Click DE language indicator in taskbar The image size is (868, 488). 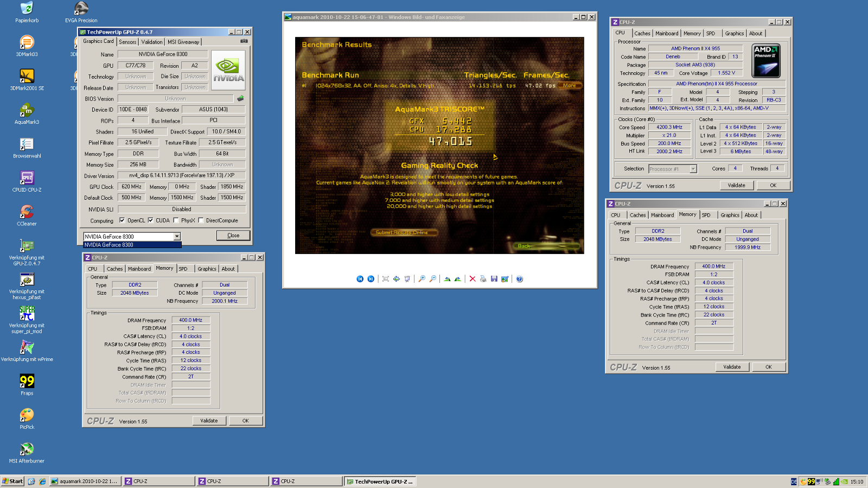(x=794, y=481)
